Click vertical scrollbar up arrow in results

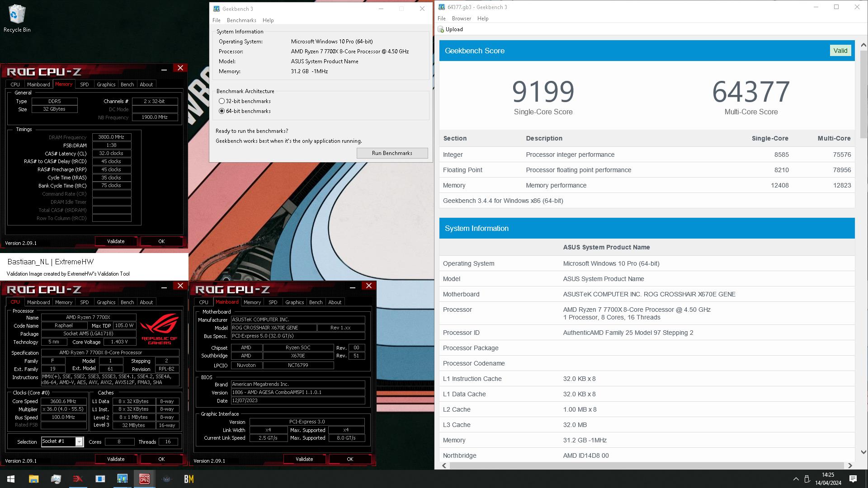click(x=863, y=45)
